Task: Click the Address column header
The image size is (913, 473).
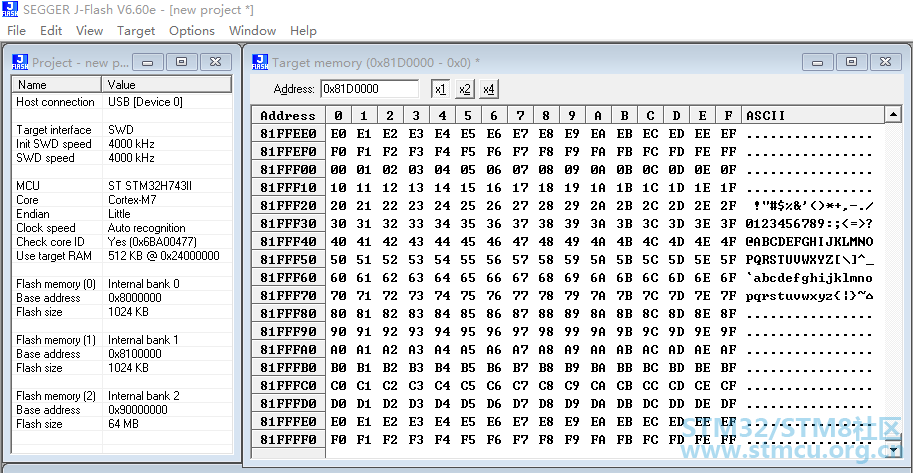Action: 288,115
